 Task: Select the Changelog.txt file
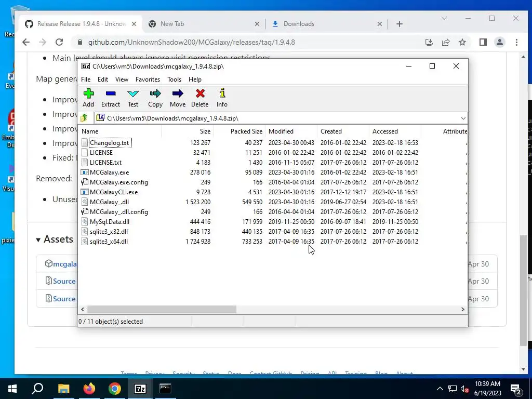(x=109, y=143)
